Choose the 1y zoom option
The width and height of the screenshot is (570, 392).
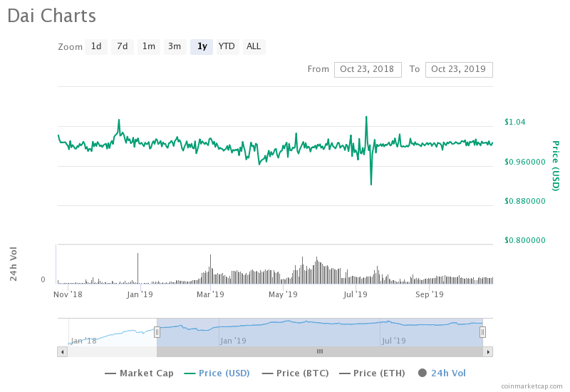point(202,46)
